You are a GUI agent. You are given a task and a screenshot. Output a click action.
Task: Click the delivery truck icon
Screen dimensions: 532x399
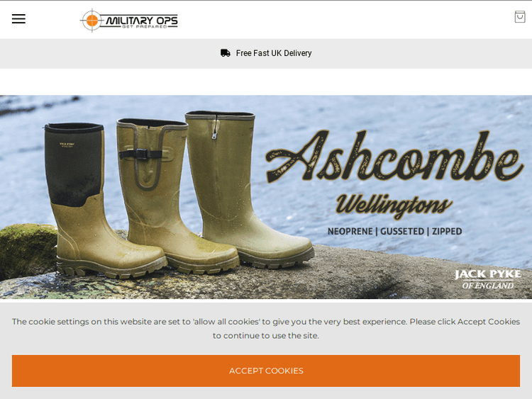226,53
